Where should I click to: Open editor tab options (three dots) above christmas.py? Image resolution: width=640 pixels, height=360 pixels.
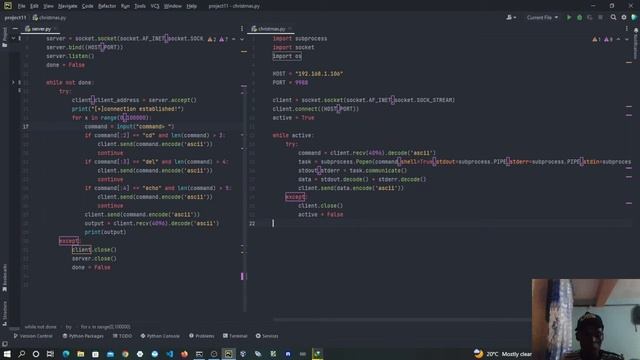tap(627, 29)
